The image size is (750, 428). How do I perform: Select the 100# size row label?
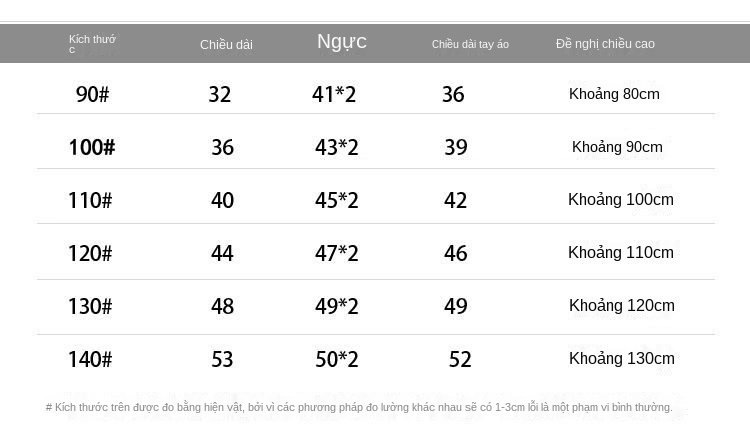click(92, 147)
